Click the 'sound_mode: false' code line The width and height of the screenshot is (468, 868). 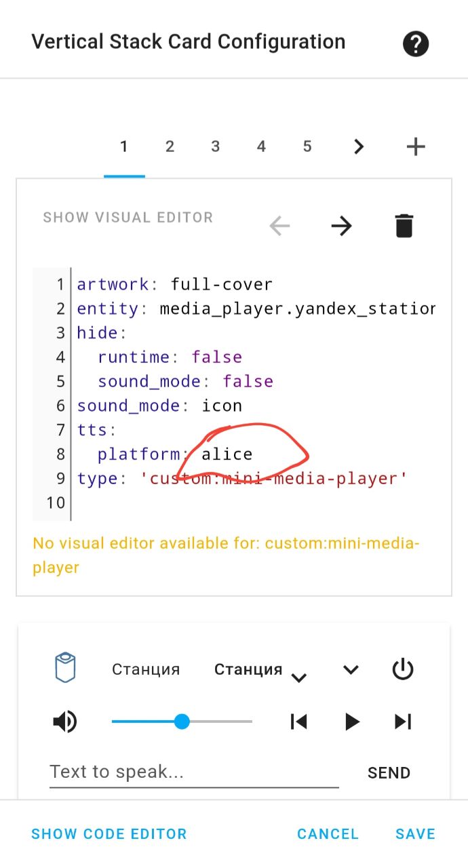coord(185,382)
